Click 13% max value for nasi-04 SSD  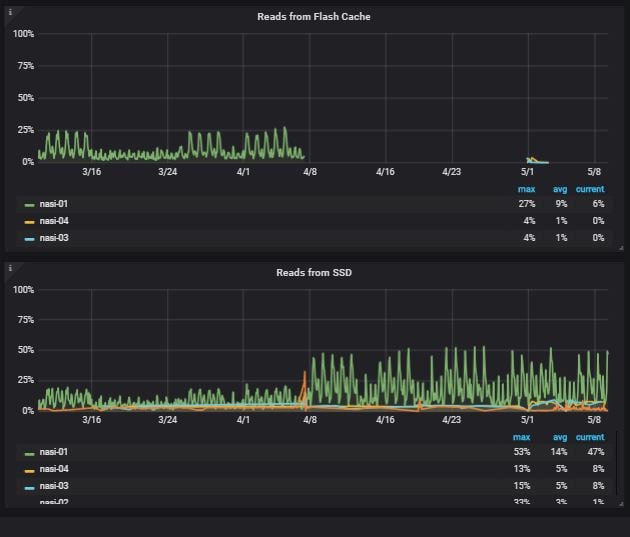(x=522, y=469)
